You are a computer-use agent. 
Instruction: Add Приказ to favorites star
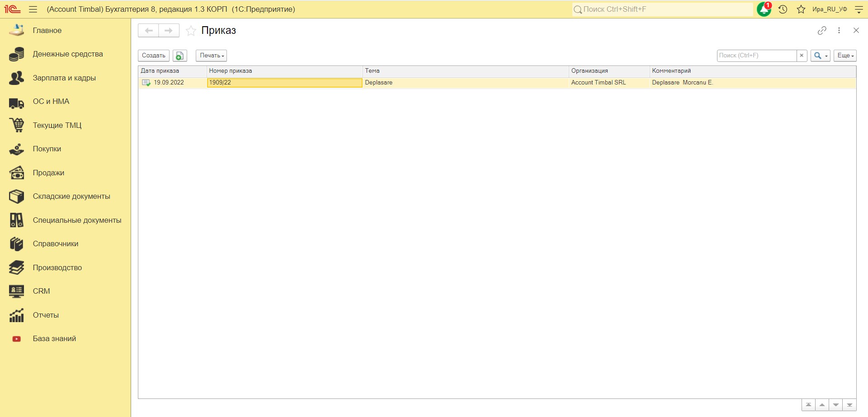[x=191, y=31]
